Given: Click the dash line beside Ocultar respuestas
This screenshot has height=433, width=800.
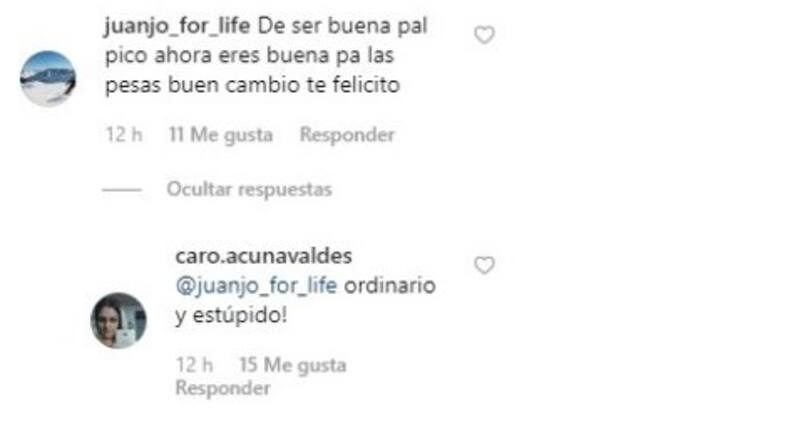Looking at the screenshot, I should (122, 190).
